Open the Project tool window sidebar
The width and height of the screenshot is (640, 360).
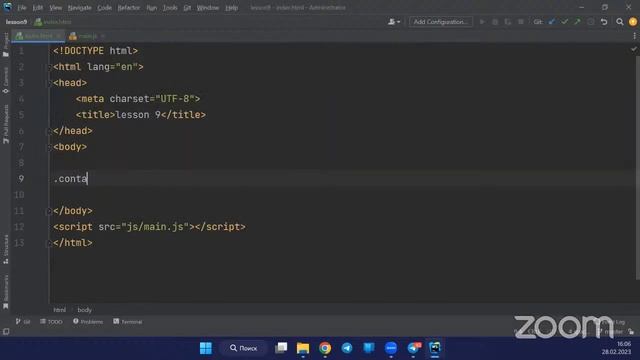pyautogui.click(x=6, y=45)
